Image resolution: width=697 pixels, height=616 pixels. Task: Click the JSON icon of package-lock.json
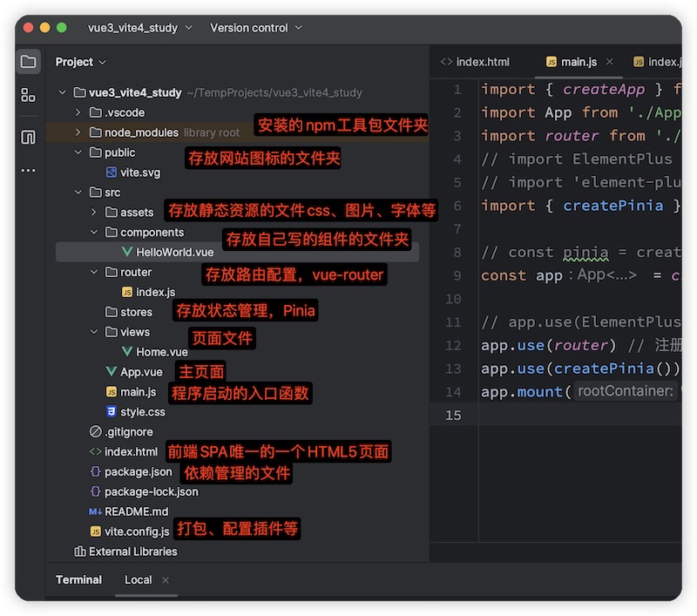point(96,491)
